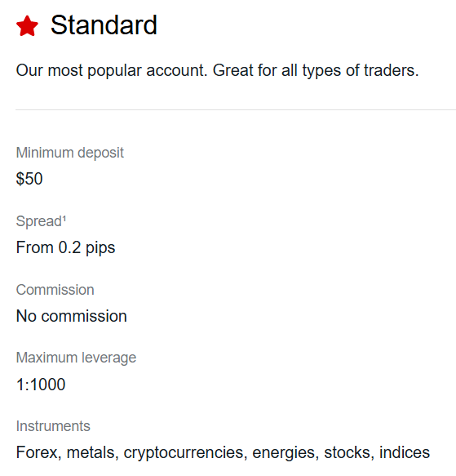Click the word stocks in instruments list

[x=347, y=452]
